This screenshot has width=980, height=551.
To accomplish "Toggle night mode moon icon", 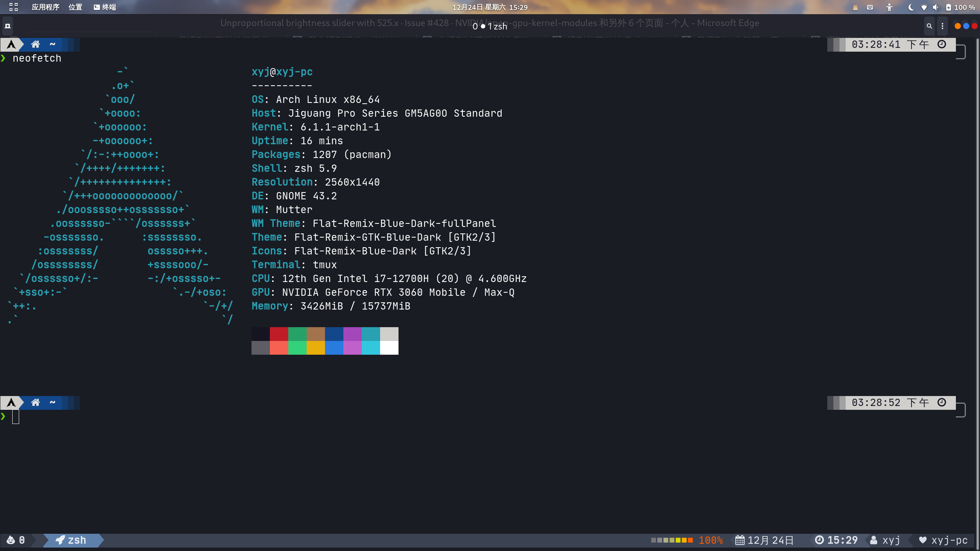I will click(911, 7).
